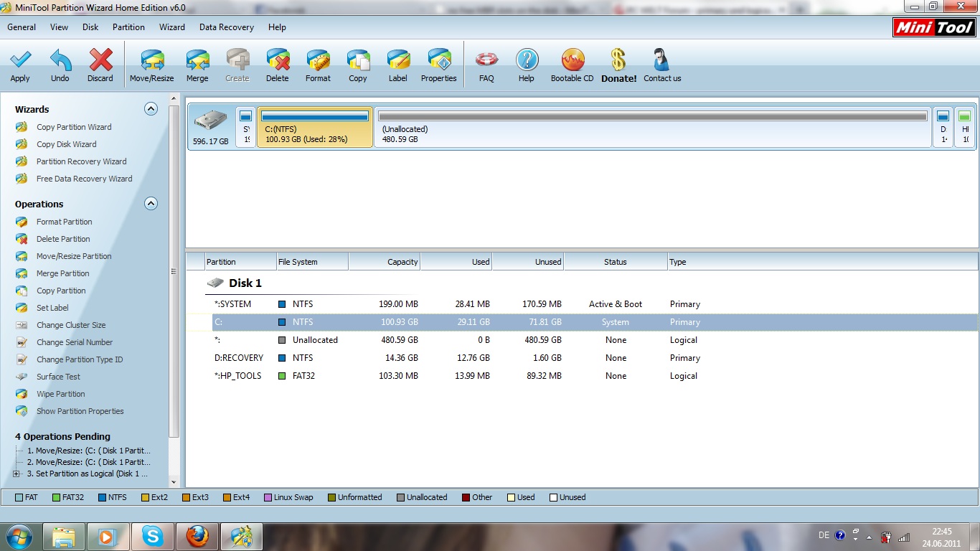This screenshot has height=551, width=980.
Task: Click Move/Resize Partition in sidebar
Action: coord(74,256)
